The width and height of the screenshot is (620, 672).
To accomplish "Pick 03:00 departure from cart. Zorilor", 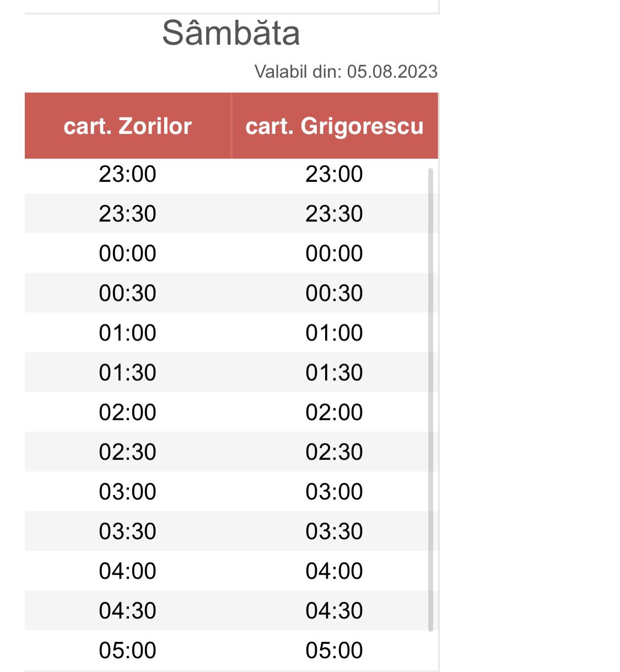I will (127, 491).
